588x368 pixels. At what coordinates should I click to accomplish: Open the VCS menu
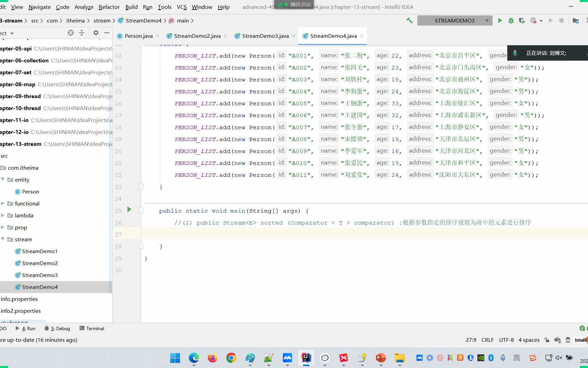182,7
